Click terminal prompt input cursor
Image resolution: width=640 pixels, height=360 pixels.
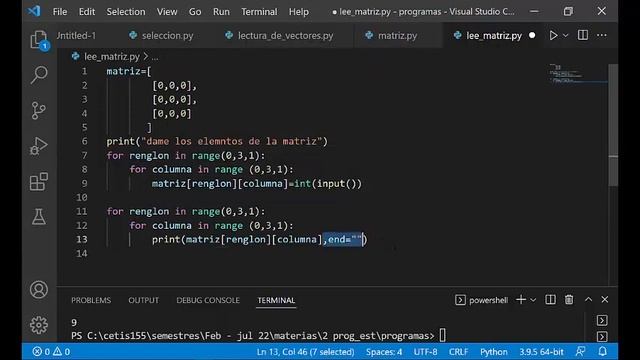pyautogui.click(x=442, y=336)
